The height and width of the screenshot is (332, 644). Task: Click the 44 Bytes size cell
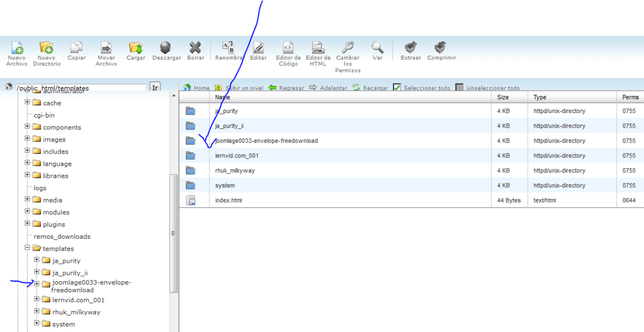tap(509, 200)
